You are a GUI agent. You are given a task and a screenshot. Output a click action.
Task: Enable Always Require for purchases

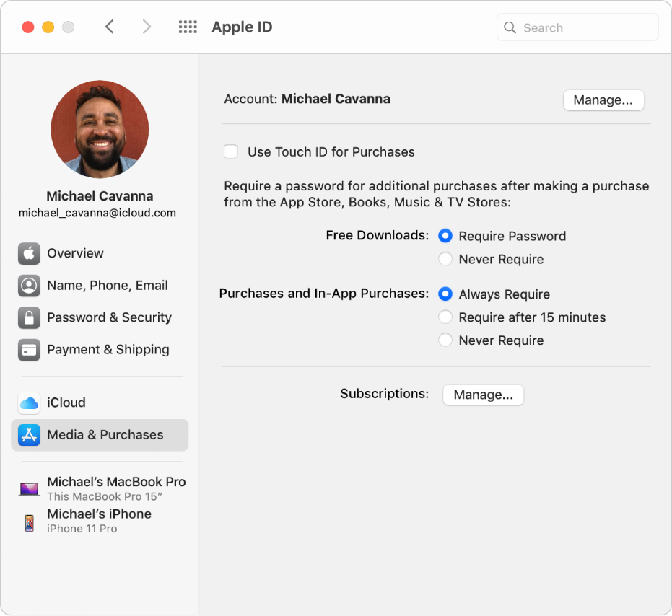(x=446, y=294)
